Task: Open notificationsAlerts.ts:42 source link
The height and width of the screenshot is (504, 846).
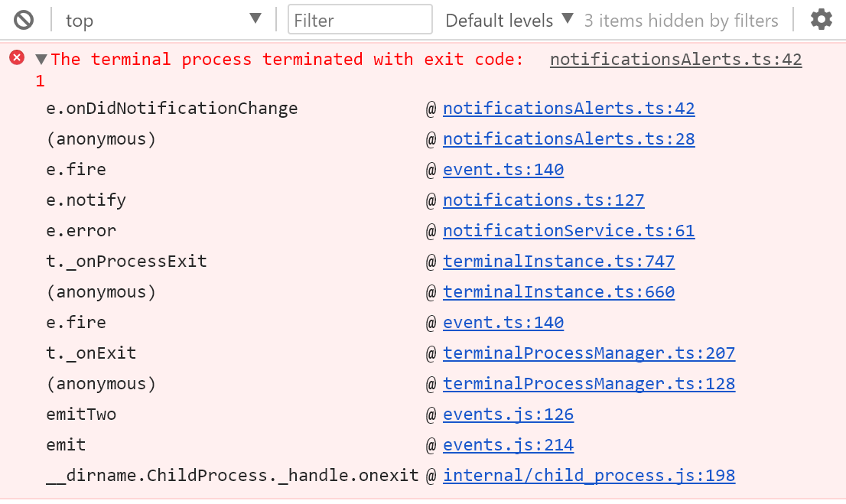Action: pos(675,59)
